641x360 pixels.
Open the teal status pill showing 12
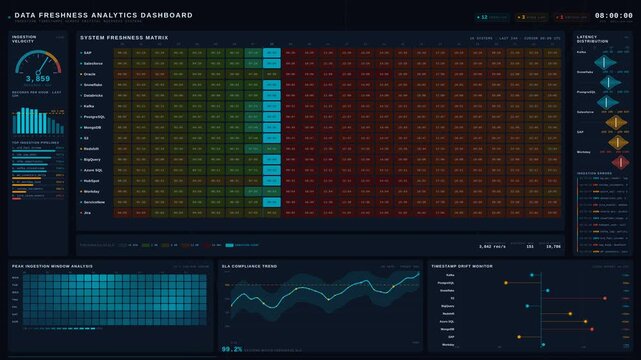(492, 17)
